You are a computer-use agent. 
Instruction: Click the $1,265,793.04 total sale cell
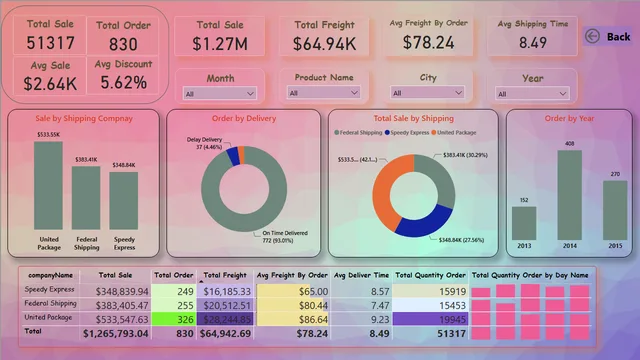pos(116,333)
